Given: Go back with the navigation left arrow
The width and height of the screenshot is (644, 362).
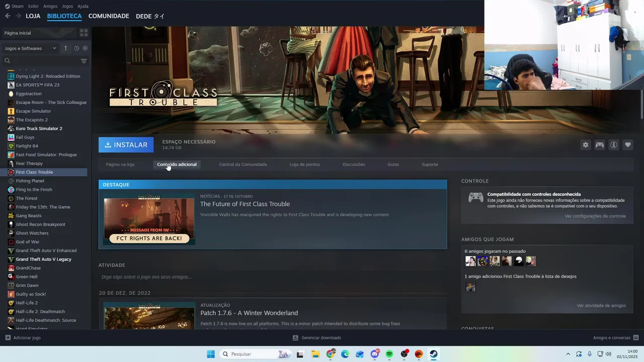Looking at the screenshot, I should pyautogui.click(x=8, y=16).
